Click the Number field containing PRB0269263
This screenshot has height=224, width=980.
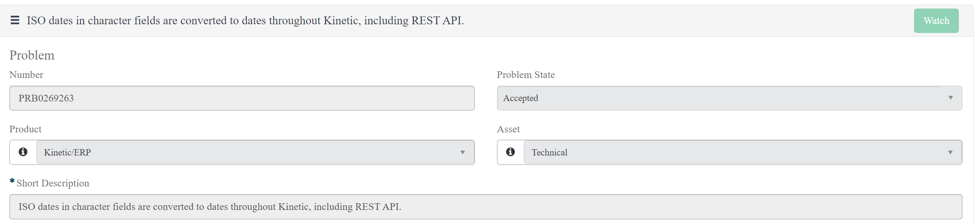[242, 98]
